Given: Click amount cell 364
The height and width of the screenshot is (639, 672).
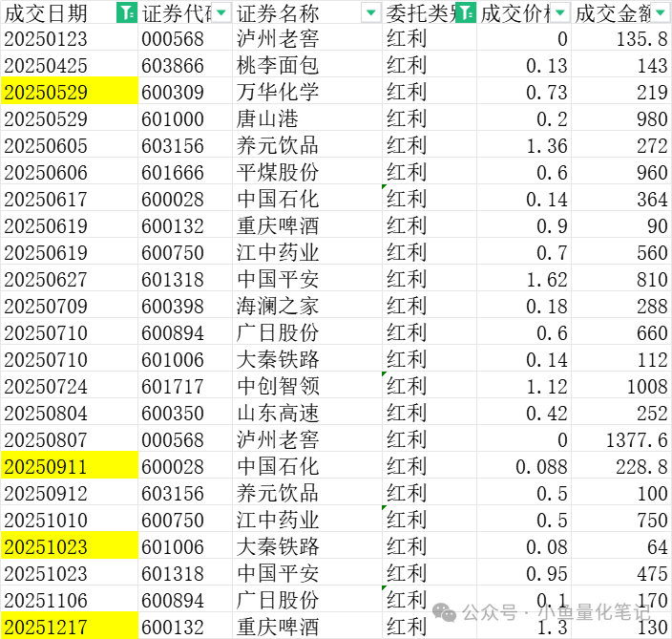Looking at the screenshot, I should [621, 198].
